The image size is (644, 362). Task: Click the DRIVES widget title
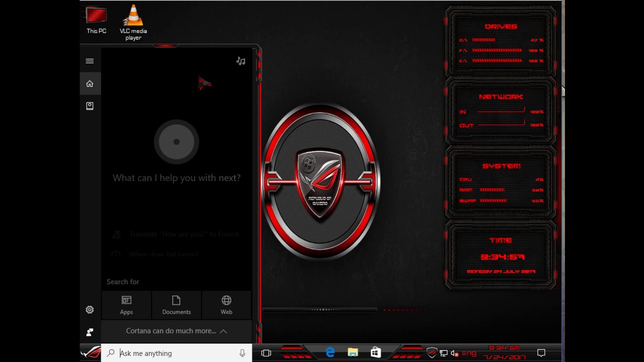point(501,26)
